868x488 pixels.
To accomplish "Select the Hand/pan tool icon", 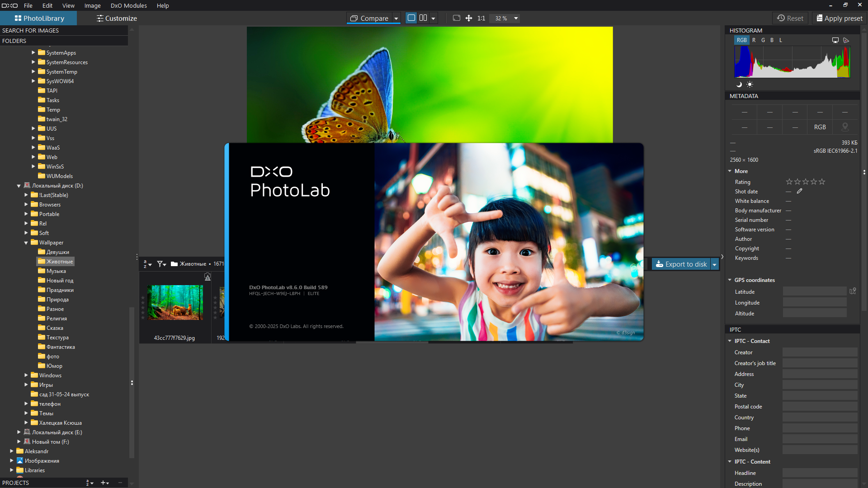I will pyautogui.click(x=469, y=18).
